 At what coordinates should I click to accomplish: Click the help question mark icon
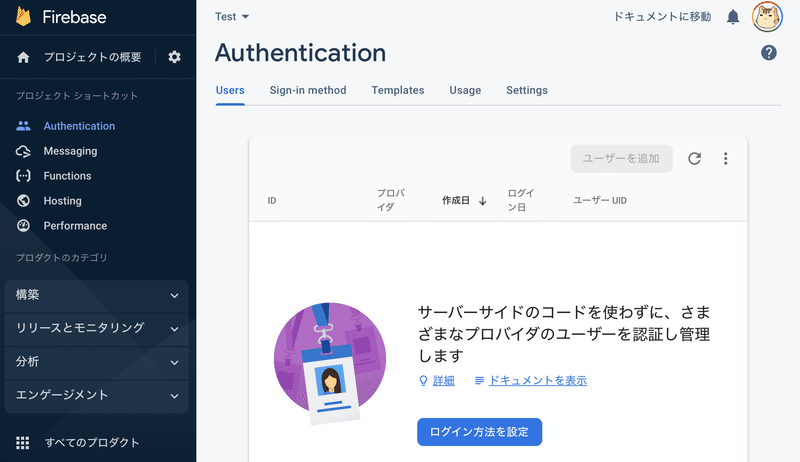tap(769, 53)
